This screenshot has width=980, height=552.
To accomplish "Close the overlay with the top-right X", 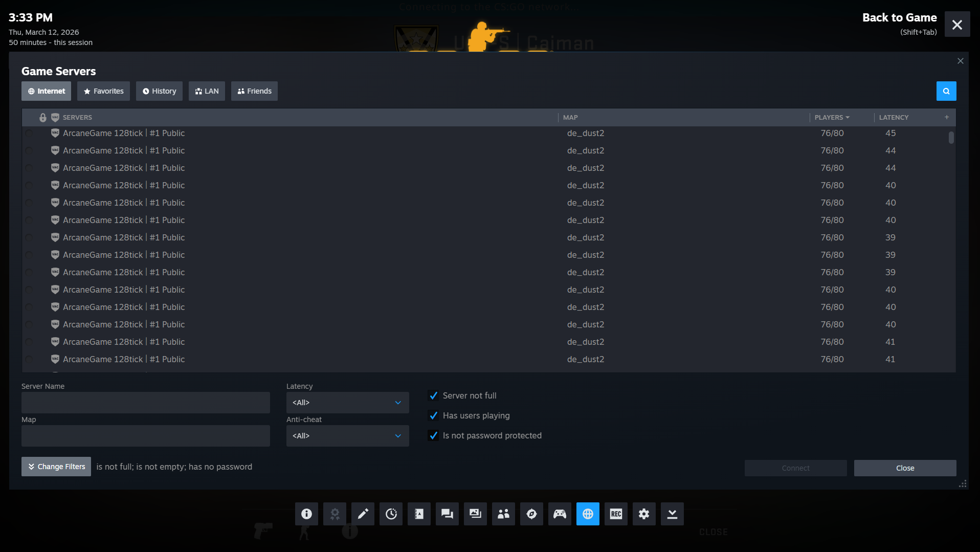I will tap(957, 24).
